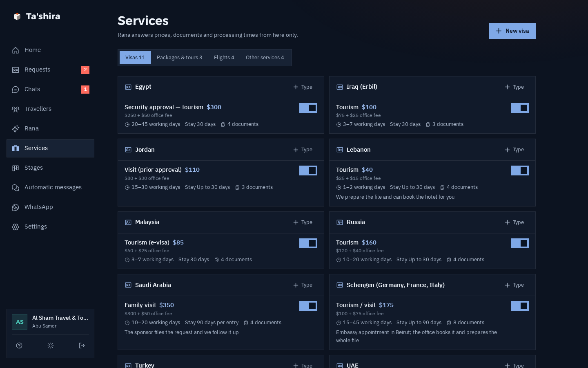Add a Type to Schengen card
Image resolution: width=588 pixels, height=368 pixels.
click(x=514, y=285)
